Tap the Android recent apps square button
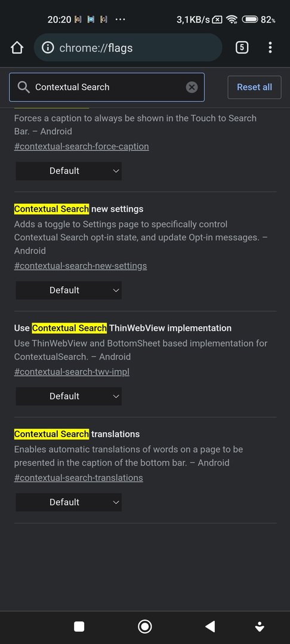 pyautogui.click(x=79, y=626)
